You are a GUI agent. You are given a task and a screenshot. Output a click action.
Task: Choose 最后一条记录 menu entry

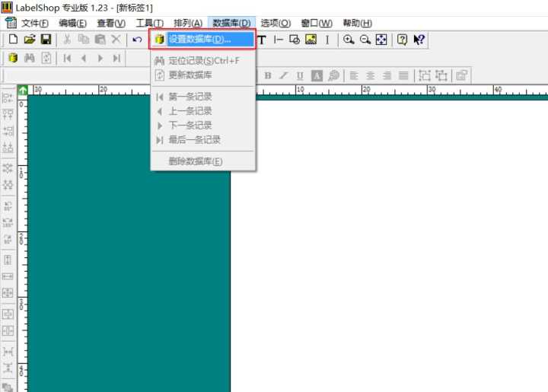[x=202, y=140]
